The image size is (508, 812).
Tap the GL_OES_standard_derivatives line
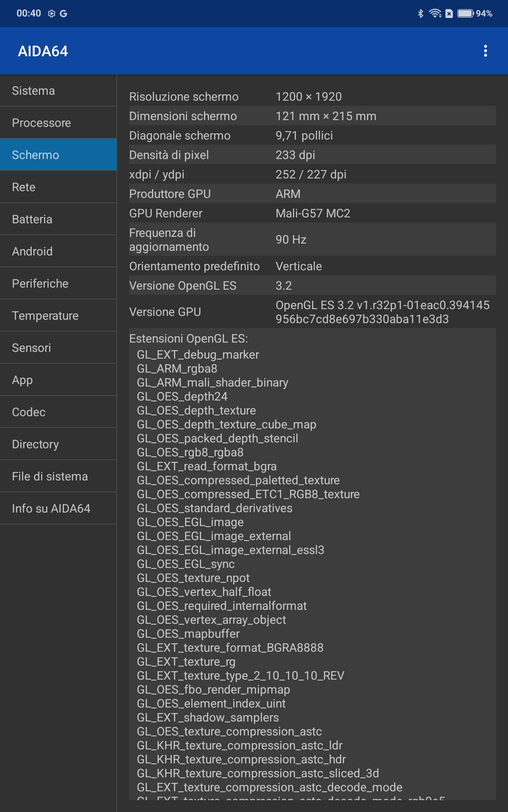[215, 508]
